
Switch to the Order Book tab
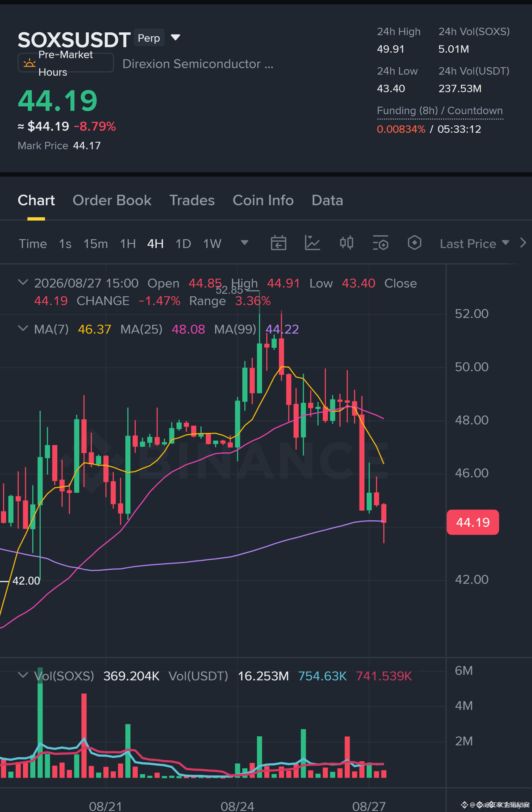pyautogui.click(x=112, y=200)
